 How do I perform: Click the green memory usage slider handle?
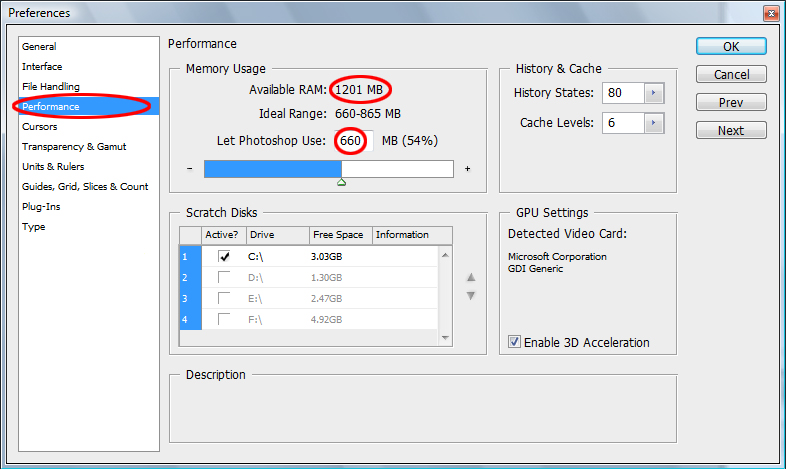tap(341, 182)
